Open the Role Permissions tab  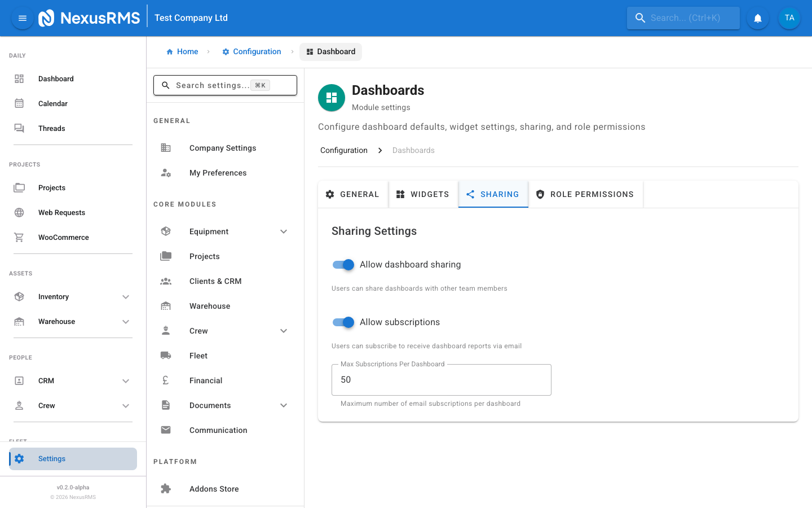coord(585,194)
